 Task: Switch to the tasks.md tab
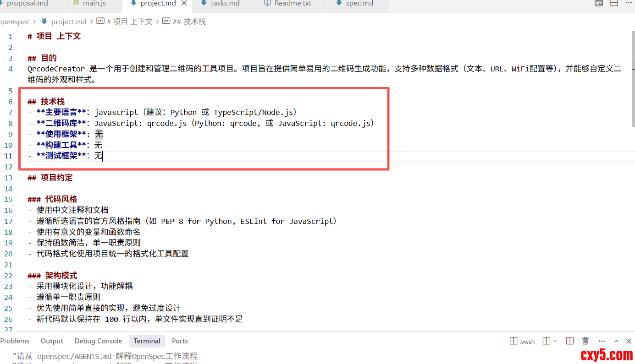(225, 4)
